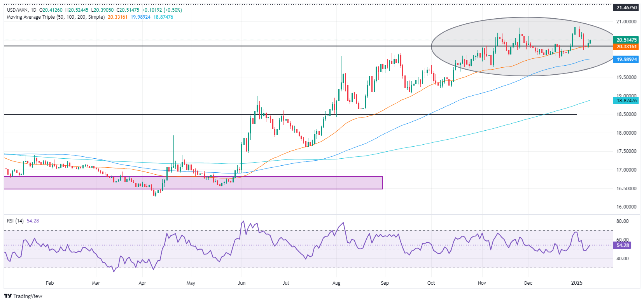Click the USD/MXN symbol title
This screenshot has height=303, width=644.
(17, 10)
